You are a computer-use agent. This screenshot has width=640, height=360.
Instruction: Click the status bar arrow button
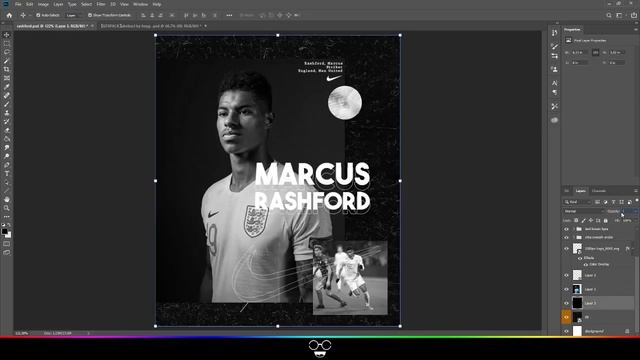pyautogui.click(x=89, y=333)
